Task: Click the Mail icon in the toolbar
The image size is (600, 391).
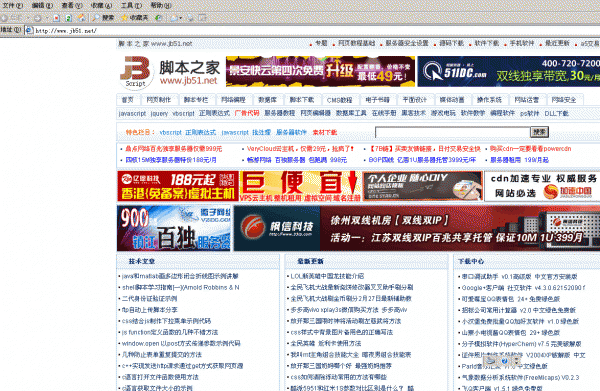Action: 174,18
